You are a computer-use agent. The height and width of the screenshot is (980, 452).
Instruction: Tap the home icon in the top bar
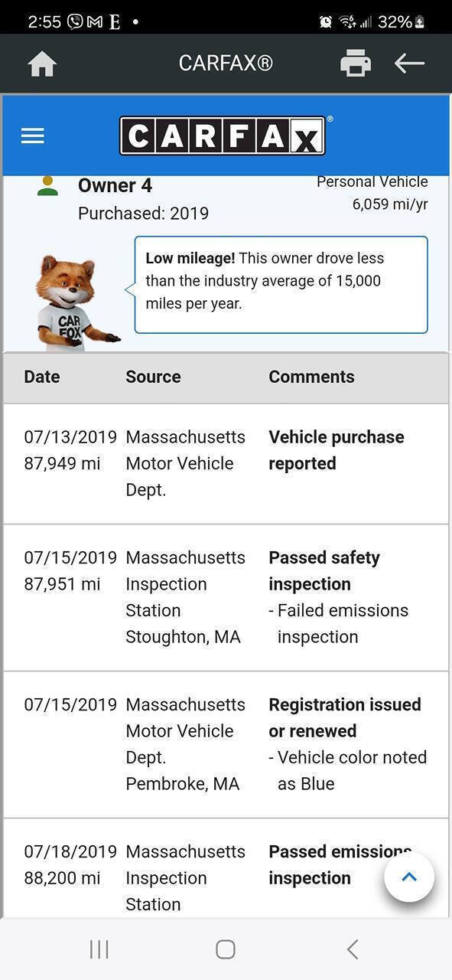tap(42, 64)
